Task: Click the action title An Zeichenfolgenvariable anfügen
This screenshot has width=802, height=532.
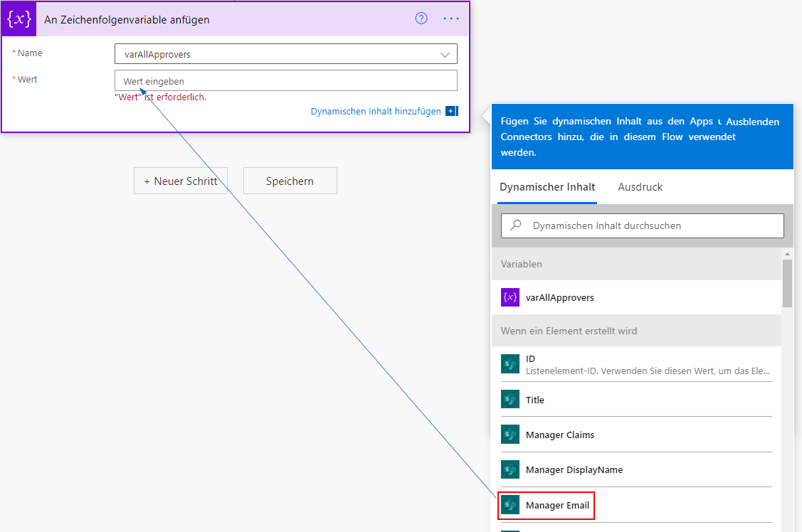Action: pos(127,19)
